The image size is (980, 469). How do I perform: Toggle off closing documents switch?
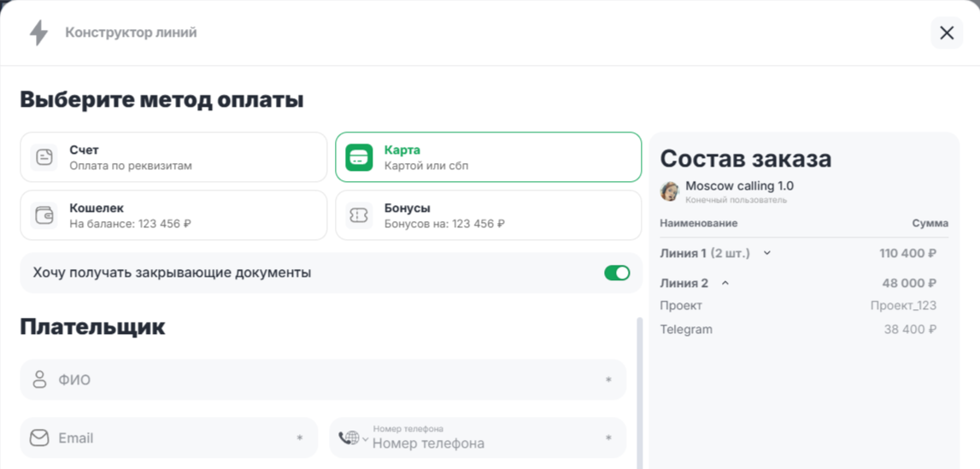tap(616, 273)
